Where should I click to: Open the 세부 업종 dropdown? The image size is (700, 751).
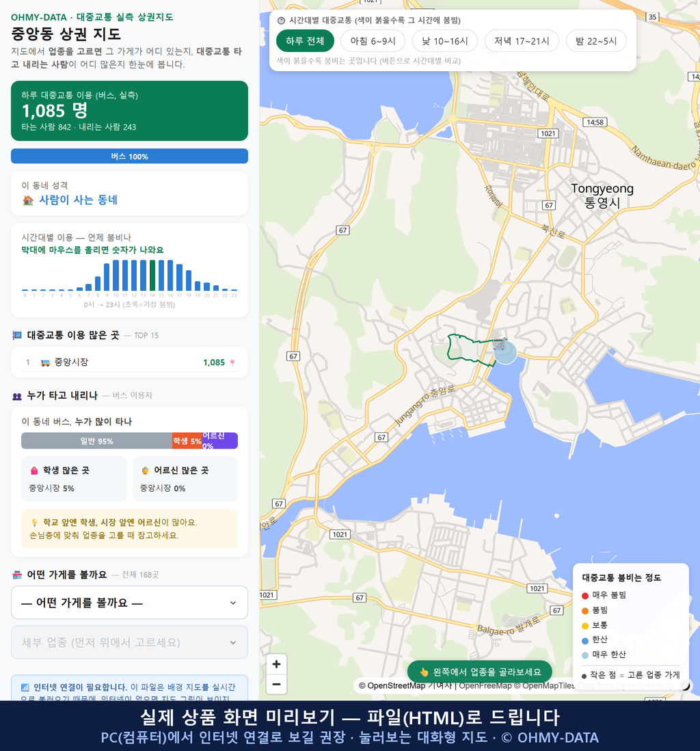tap(129, 642)
